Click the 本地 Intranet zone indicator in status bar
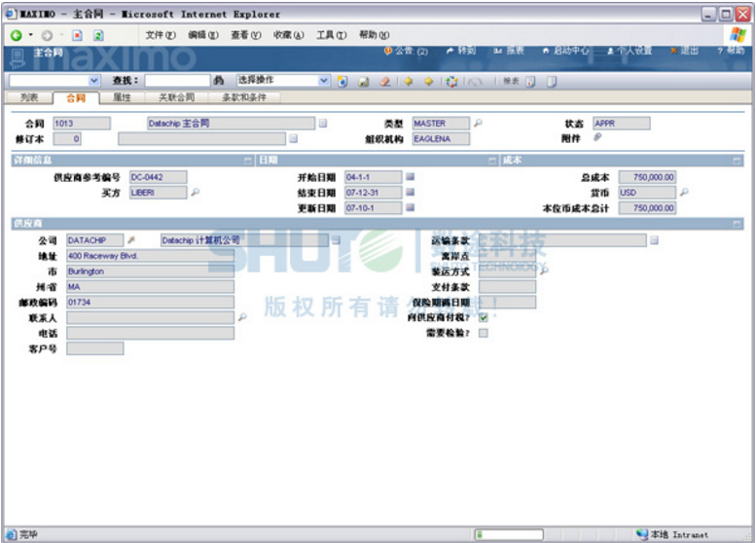Image resolution: width=756 pixels, height=543 pixels. click(673, 534)
